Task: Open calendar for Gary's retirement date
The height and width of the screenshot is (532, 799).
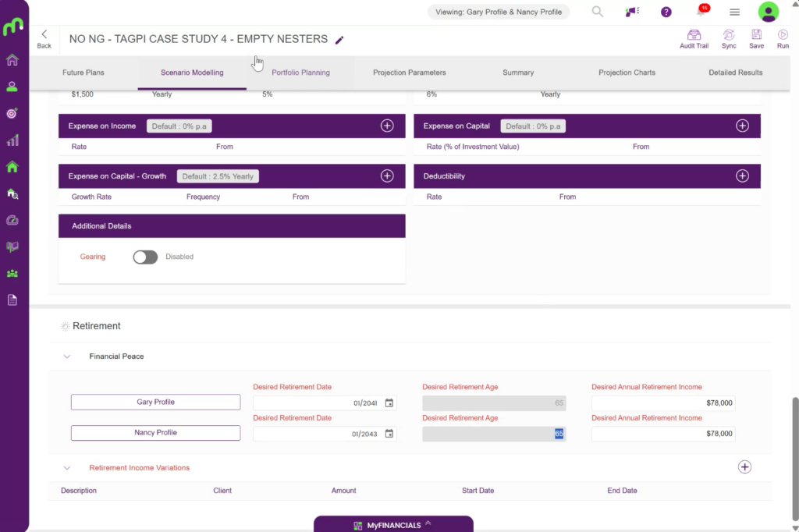Action: pyautogui.click(x=389, y=403)
